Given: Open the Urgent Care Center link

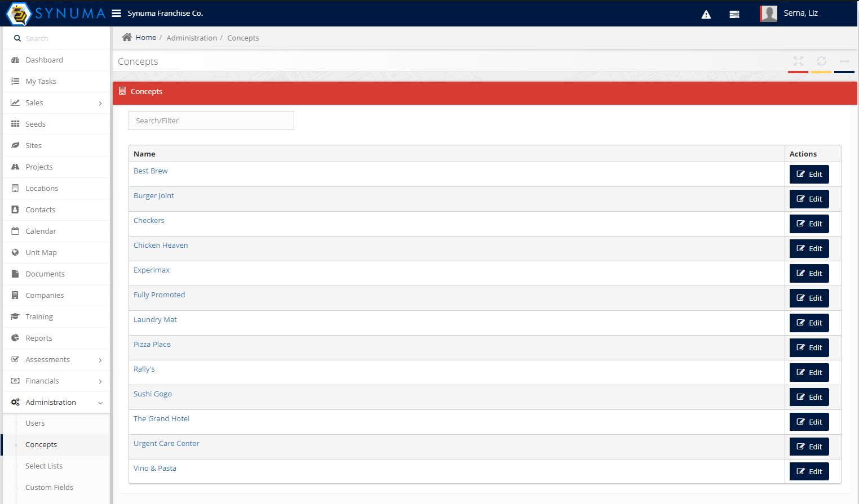Looking at the screenshot, I should pyautogui.click(x=166, y=443).
